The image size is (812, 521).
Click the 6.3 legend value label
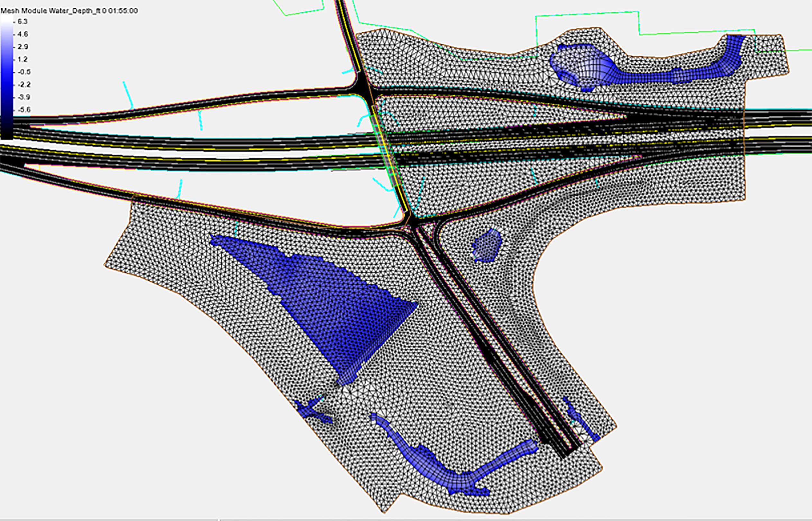23,22
